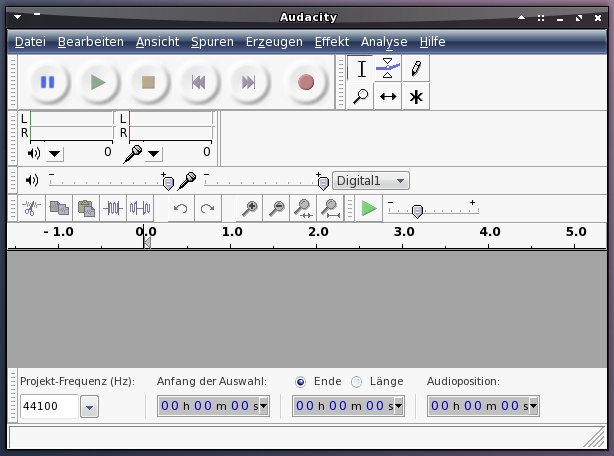
Task: Skip to end of project
Action: [x=248, y=83]
